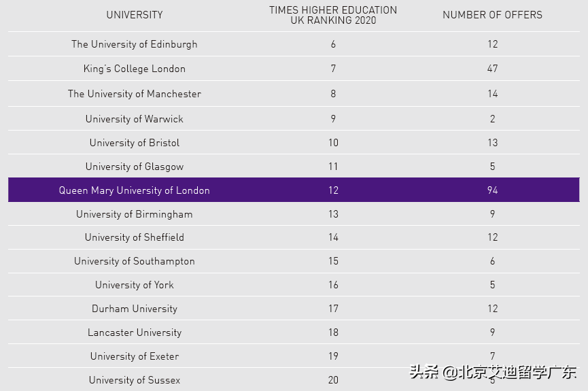Viewport: 588px width, 391px height.
Task: Select University of Southampton entry
Action: [135, 261]
